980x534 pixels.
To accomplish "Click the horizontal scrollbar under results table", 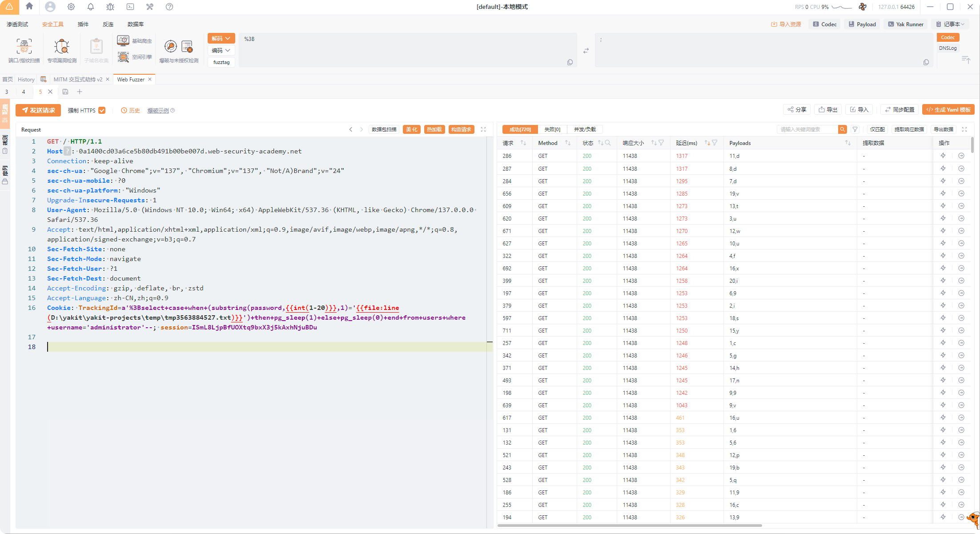I will tap(629, 526).
